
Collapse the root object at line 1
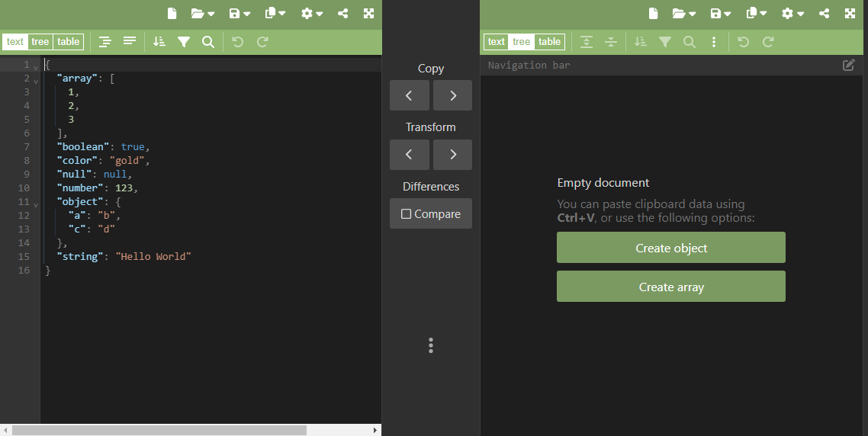click(36, 68)
